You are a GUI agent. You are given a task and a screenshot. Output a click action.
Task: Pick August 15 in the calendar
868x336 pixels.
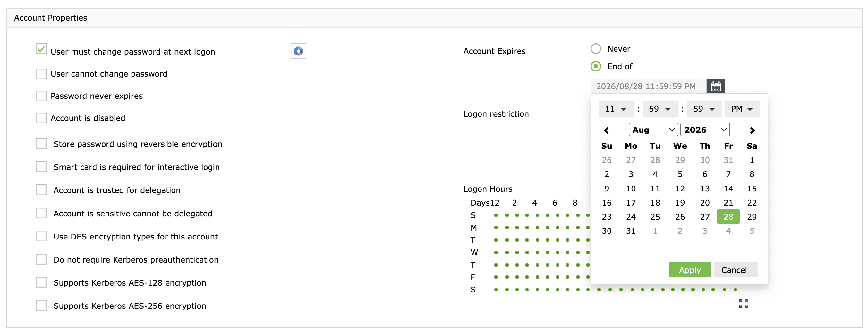tap(752, 189)
